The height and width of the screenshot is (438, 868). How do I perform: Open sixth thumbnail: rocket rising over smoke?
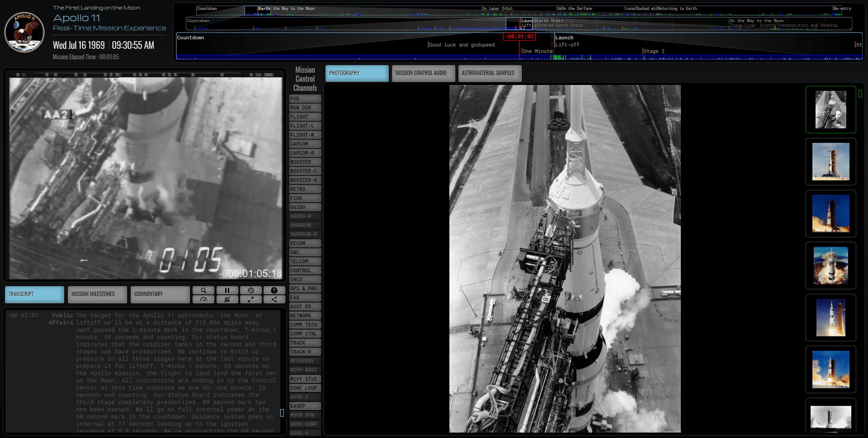point(830,369)
